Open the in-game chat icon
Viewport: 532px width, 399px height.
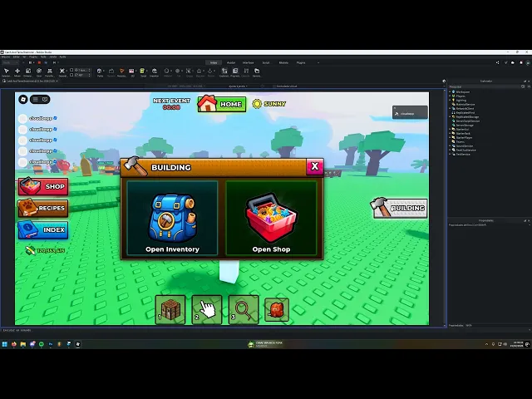coord(45,100)
